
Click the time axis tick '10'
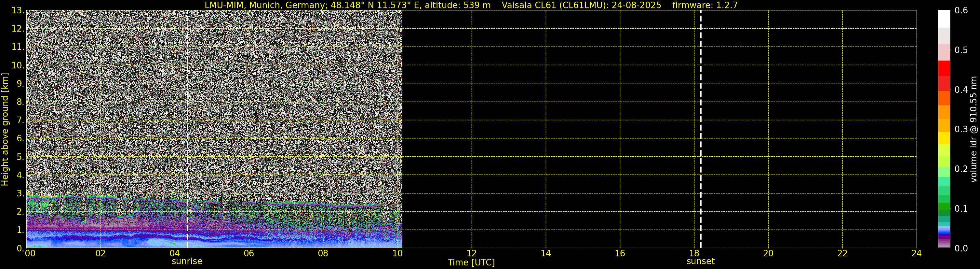pyautogui.click(x=397, y=253)
